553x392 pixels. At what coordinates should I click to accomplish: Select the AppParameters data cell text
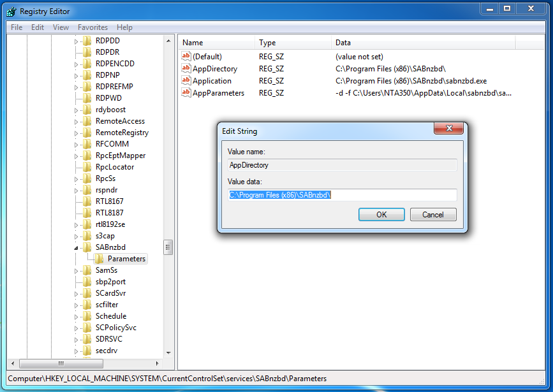click(x=424, y=93)
